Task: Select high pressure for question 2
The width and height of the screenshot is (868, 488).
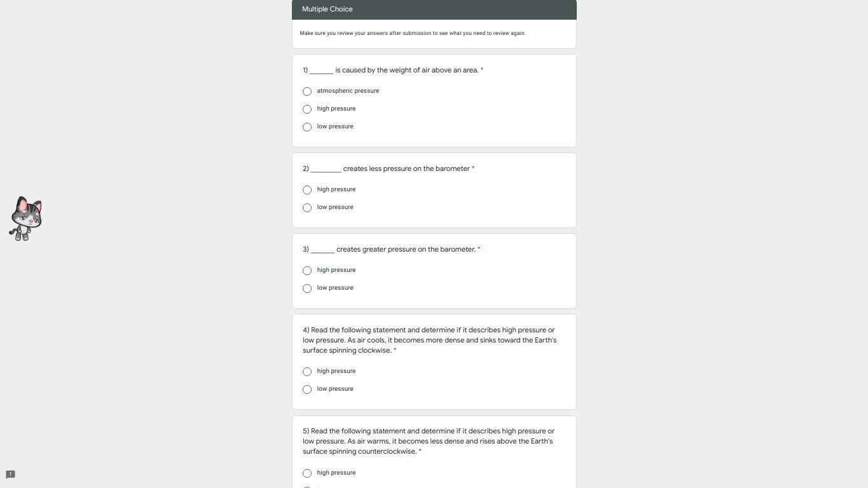Action: pyautogui.click(x=307, y=190)
